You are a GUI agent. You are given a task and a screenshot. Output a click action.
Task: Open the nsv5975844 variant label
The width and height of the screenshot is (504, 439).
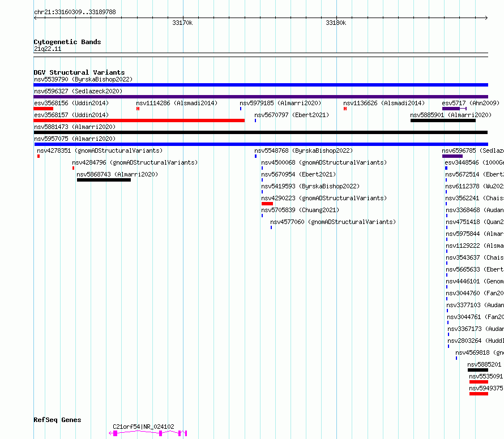tap(475, 234)
